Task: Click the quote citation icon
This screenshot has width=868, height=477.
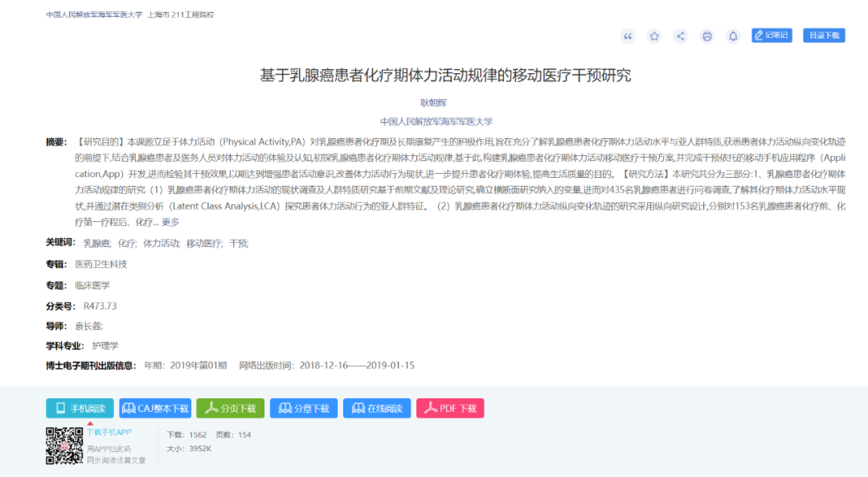Action: pos(627,35)
